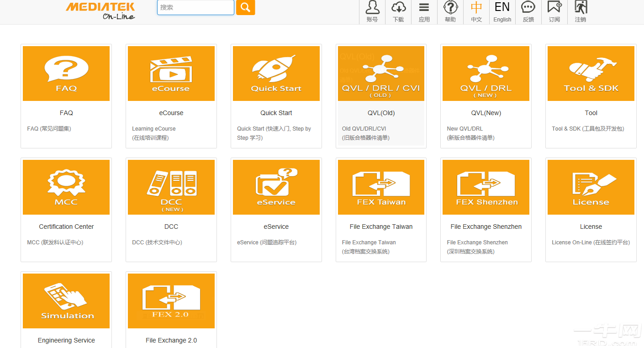The image size is (644, 348).
Task: Switch language to English (EN)
Action: coord(502,12)
